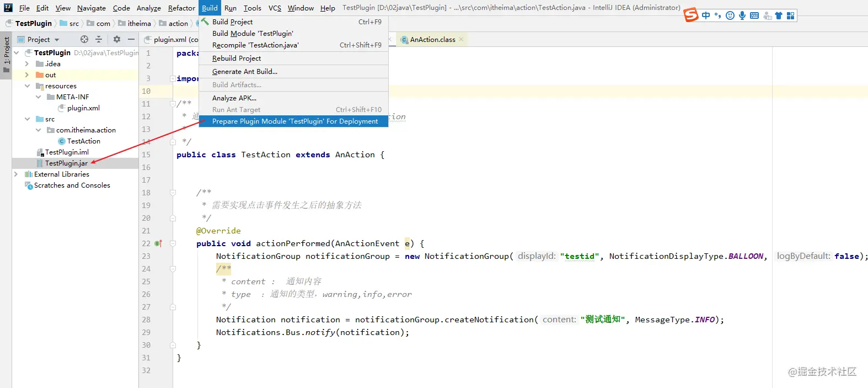Screen dimensions: 868x388
Task: Click line number 28 in the gutter
Action: pos(146,320)
